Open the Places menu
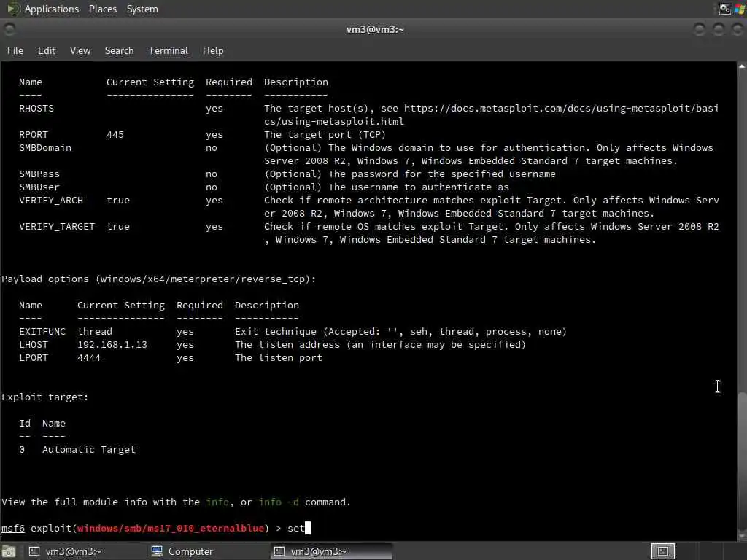The image size is (747, 560). click(x=102, y=9)
